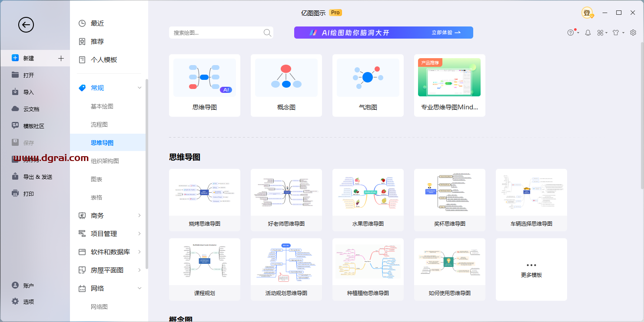Image resolution: width=644 pixels, height=322 pixels.
Task: Select 思维导图 in the category list
Action: pyautogui.click(x=108, y=143)
